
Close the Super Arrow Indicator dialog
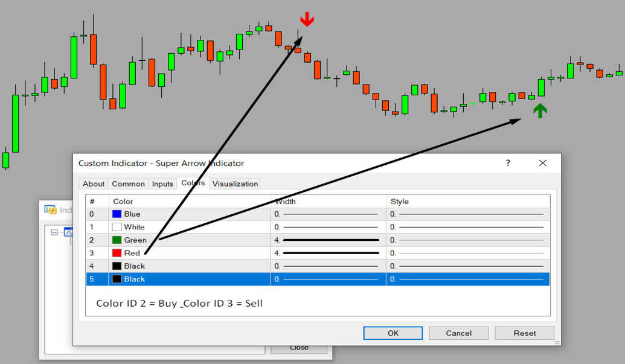[542, 163]
